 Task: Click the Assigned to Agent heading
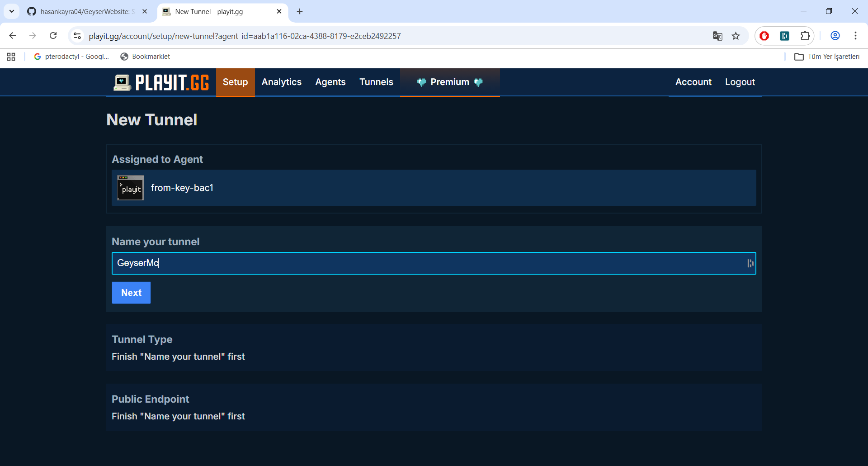pos(157,159)
